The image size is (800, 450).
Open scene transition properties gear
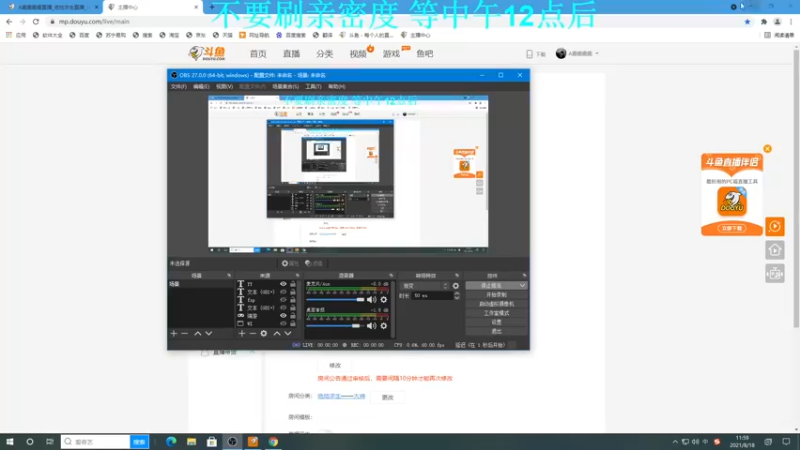coord(456,286)
